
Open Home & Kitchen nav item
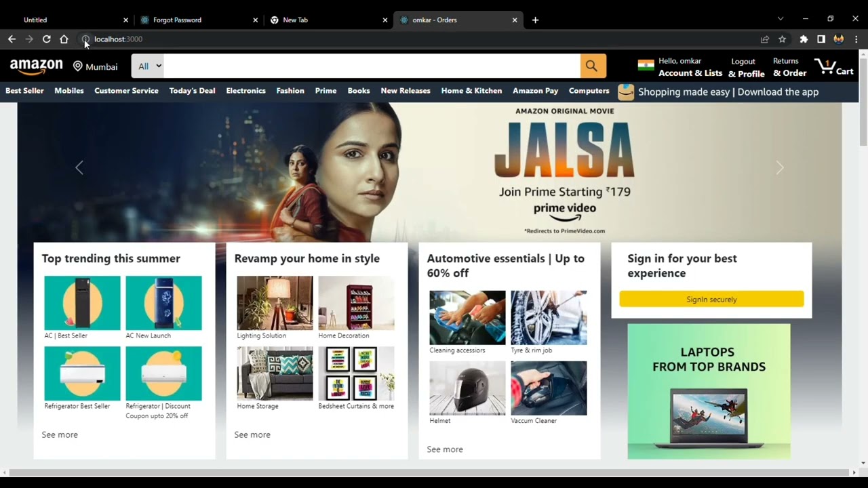tap(471, 91)
